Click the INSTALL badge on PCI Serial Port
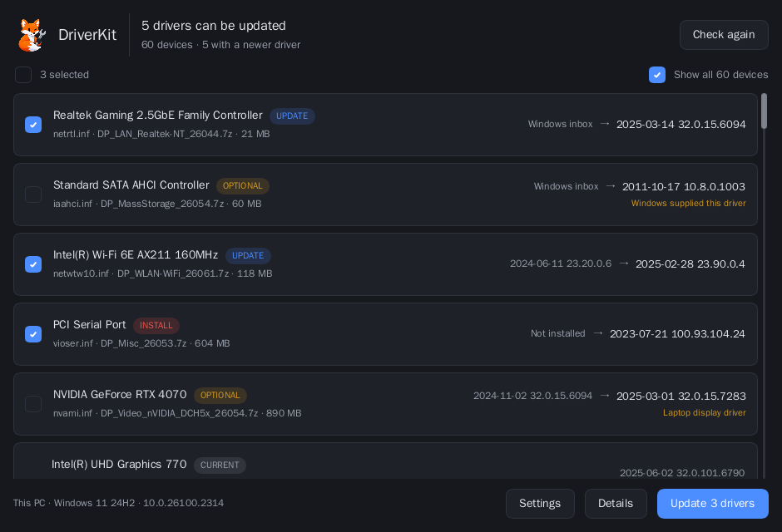 pos(156,325)
